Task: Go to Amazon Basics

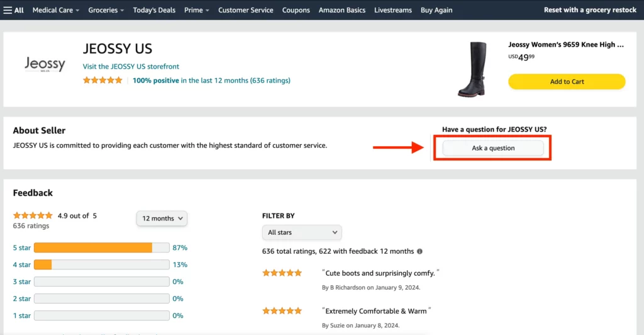Action: pyautogui.click(x=341, y=10)
